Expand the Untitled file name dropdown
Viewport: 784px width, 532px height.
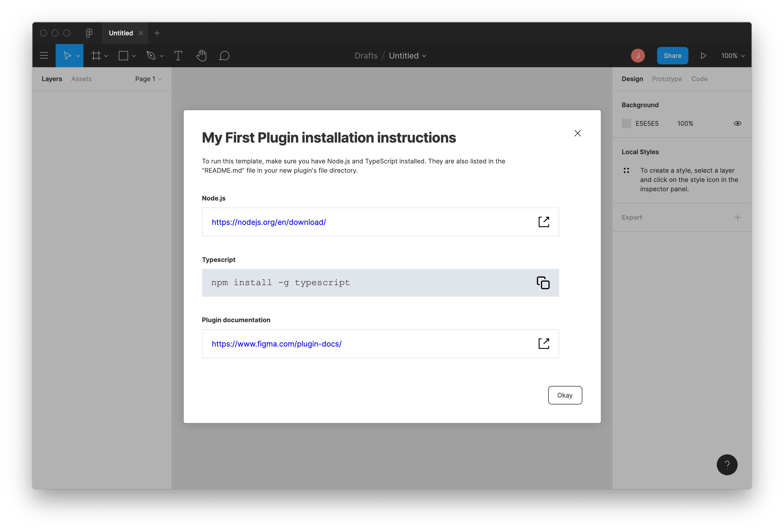pyautogui.click(x=408, y=56)
